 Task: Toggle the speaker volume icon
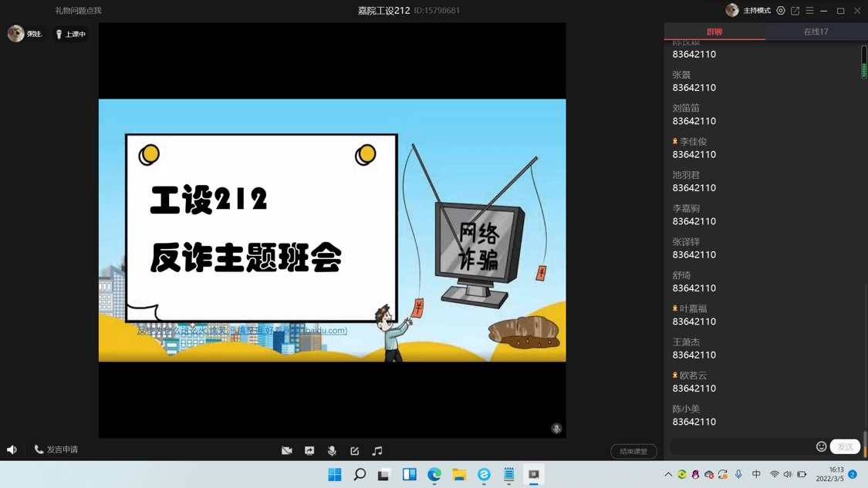[x=12, y=449]
